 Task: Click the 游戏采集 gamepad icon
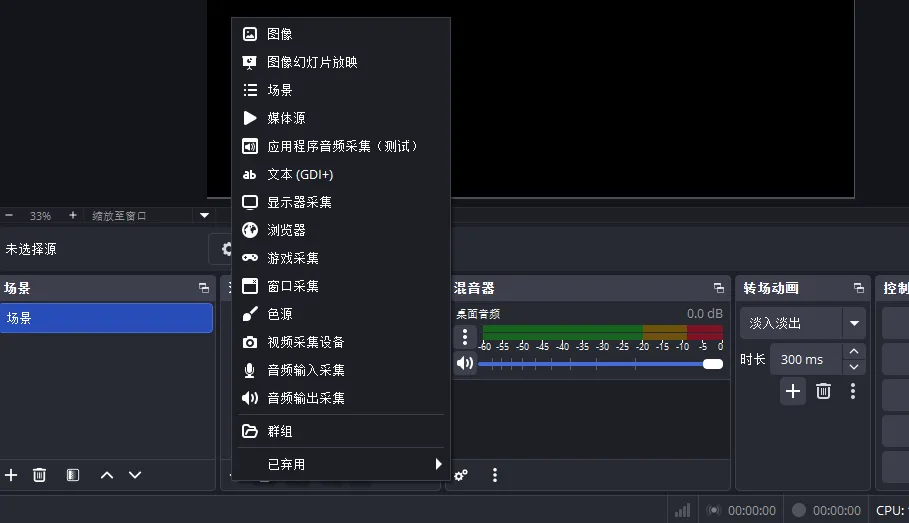click(250, 258)
